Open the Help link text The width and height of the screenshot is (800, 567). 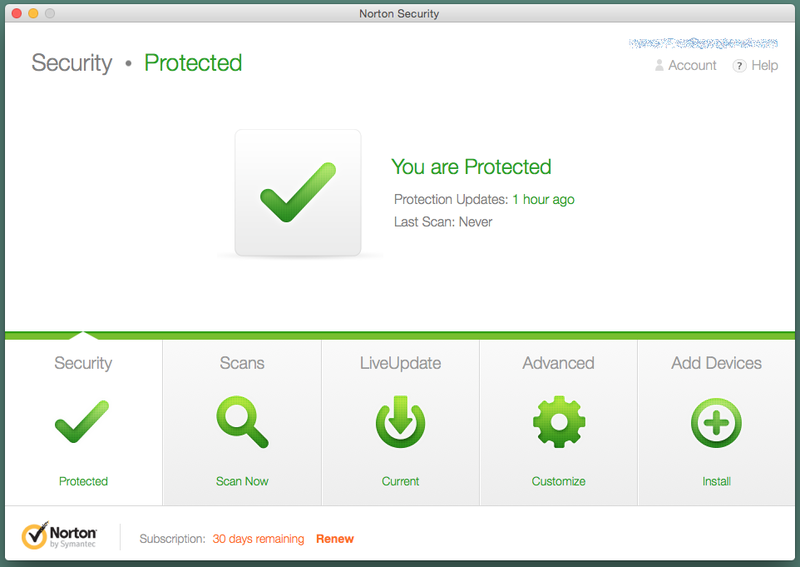coord(764,65)
